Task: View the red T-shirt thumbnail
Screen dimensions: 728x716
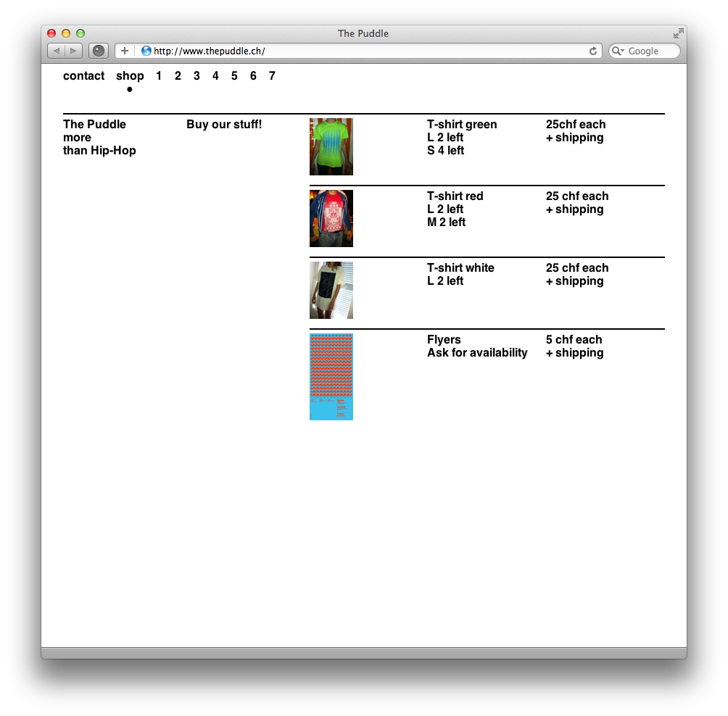Action: point(331,218)
